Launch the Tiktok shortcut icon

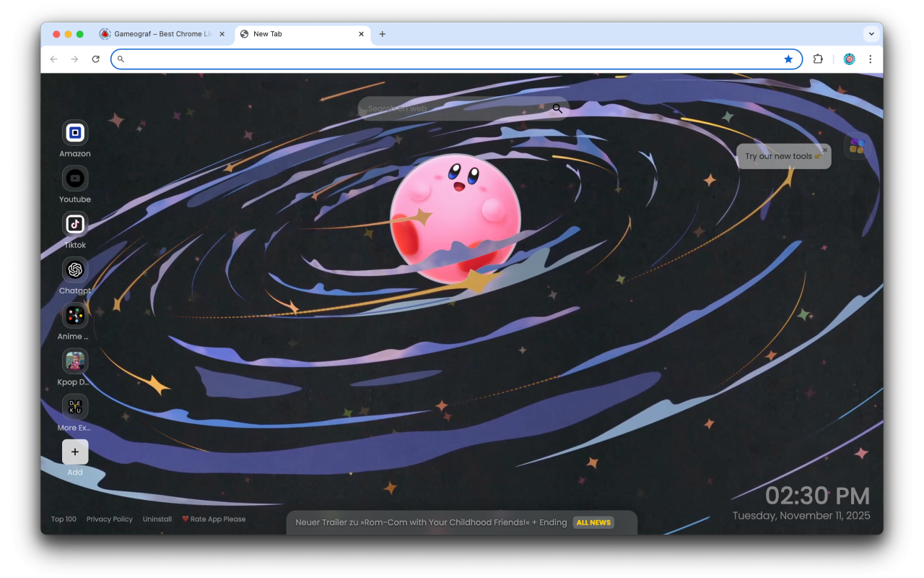coord(75,224)
